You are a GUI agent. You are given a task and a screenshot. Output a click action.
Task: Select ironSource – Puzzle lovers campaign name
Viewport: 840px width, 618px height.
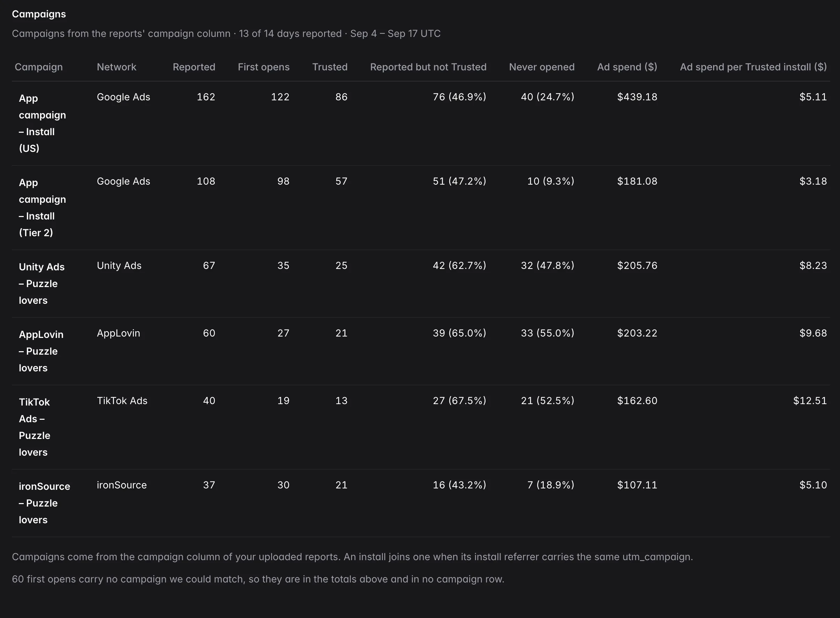(45, 503)
